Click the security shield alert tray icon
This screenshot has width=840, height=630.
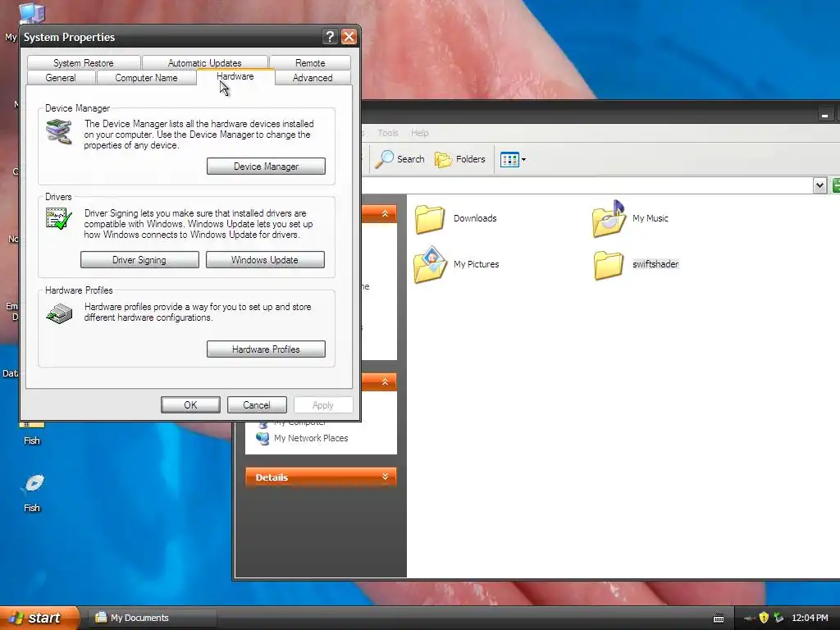tap(764, 618)
